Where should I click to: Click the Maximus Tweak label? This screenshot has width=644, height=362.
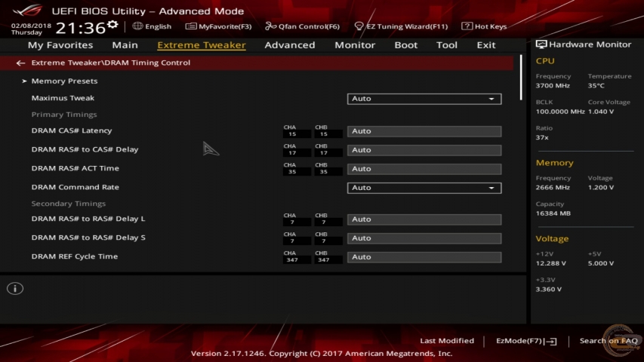(63, 98)
